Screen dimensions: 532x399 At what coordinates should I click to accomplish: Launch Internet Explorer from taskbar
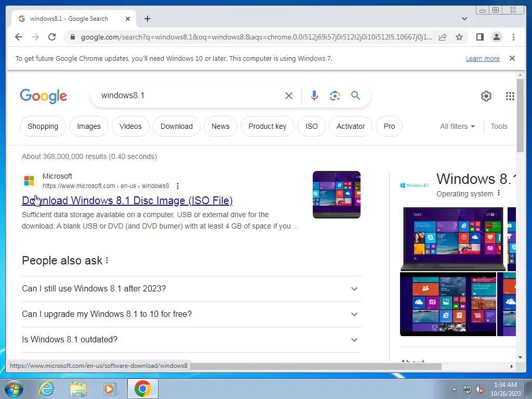point(46,389)
